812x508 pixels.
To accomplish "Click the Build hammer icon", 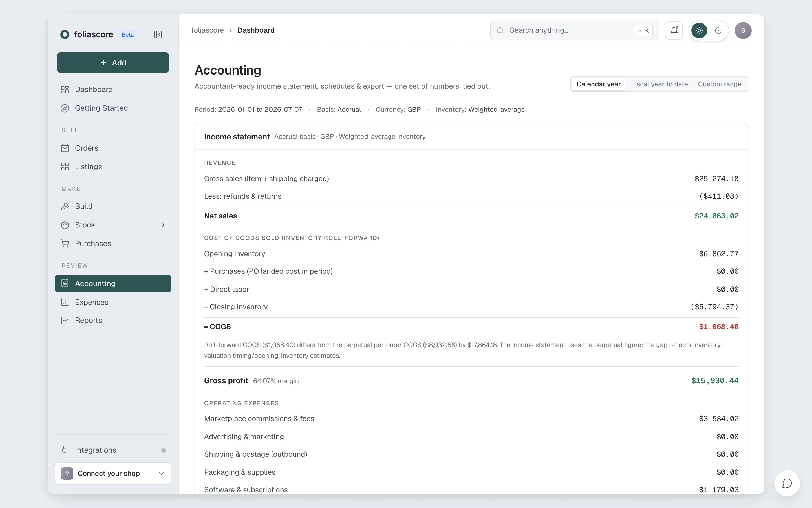I will pos(65,206).
